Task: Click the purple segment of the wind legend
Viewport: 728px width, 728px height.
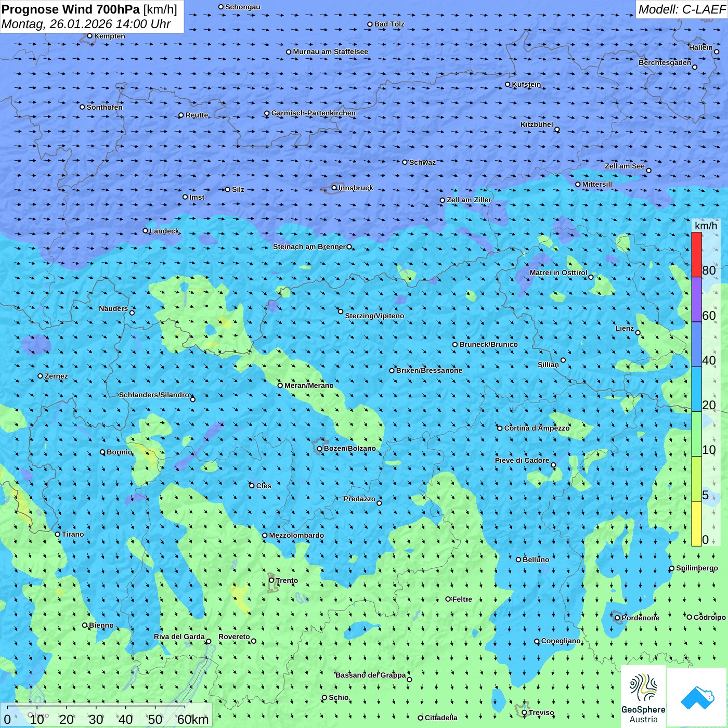Action: [x=696, y=300]
